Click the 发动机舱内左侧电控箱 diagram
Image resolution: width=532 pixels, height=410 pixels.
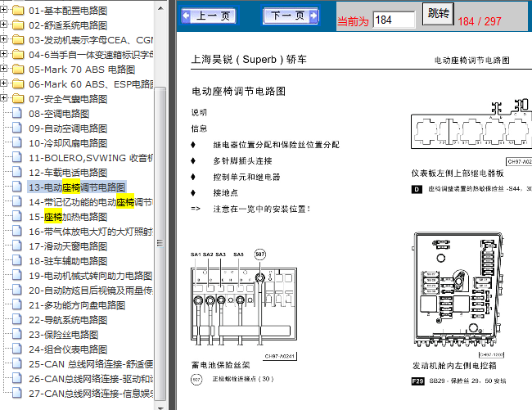click(x=458, y=291)
